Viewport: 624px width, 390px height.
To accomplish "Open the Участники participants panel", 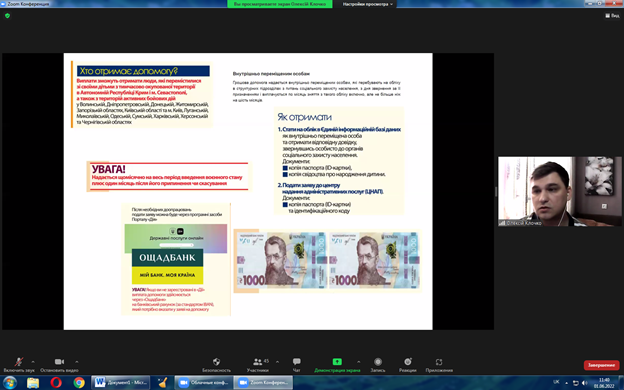I will (x=258, y=365).
